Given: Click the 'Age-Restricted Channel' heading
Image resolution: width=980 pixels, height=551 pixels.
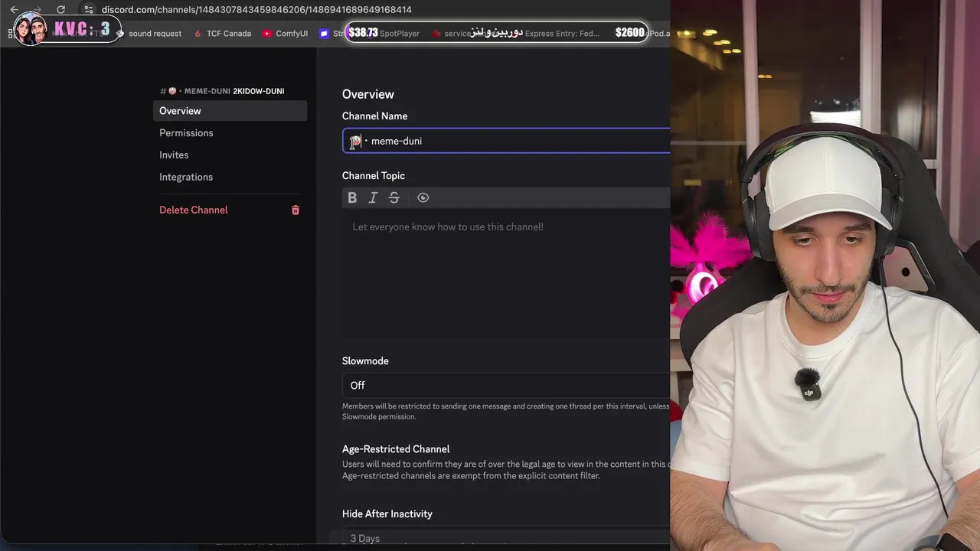Looking at the screenshot, I should point(396,449).
